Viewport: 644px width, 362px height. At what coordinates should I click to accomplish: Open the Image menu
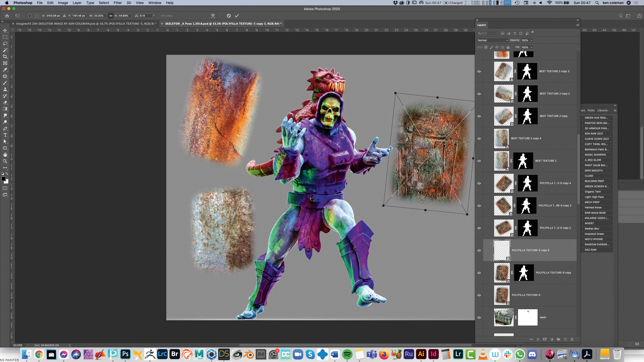(x=63, y=3)
